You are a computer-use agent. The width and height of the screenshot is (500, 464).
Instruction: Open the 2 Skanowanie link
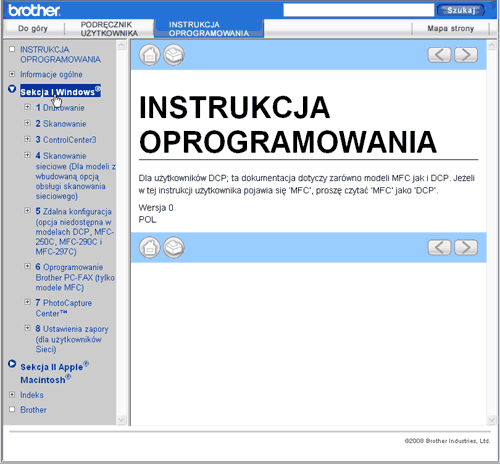(x=61, y=124)
